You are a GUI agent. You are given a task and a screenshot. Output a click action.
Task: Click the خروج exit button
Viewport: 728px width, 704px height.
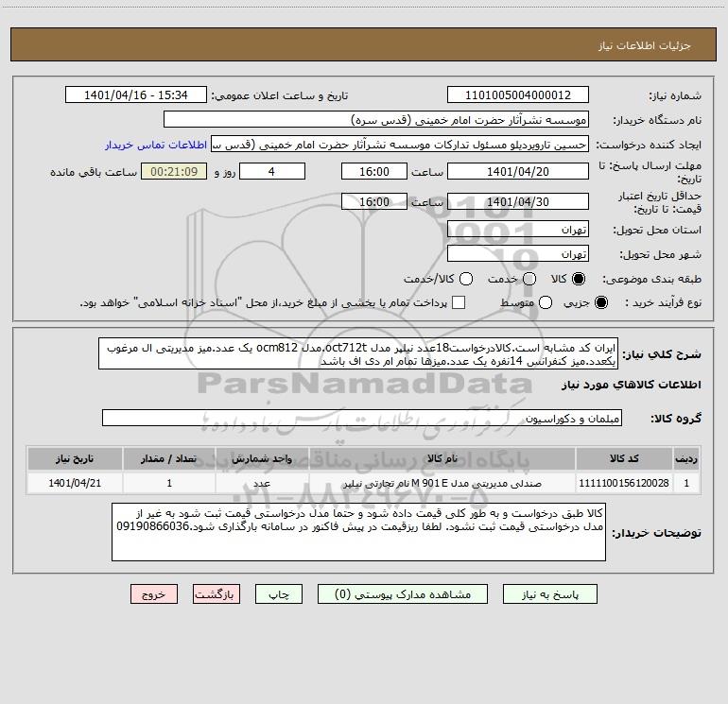(x=154, y=594)
